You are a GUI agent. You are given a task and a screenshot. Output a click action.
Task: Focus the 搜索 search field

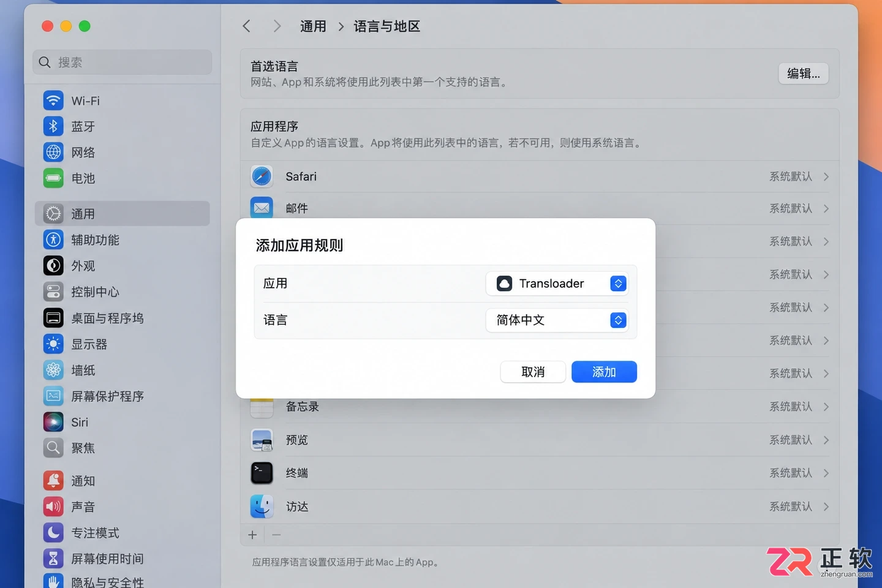(122, 62)
